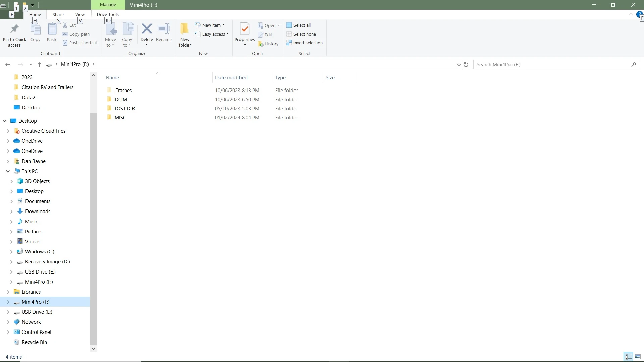Refresh the Mini4Pro folder view

[466, 65]
